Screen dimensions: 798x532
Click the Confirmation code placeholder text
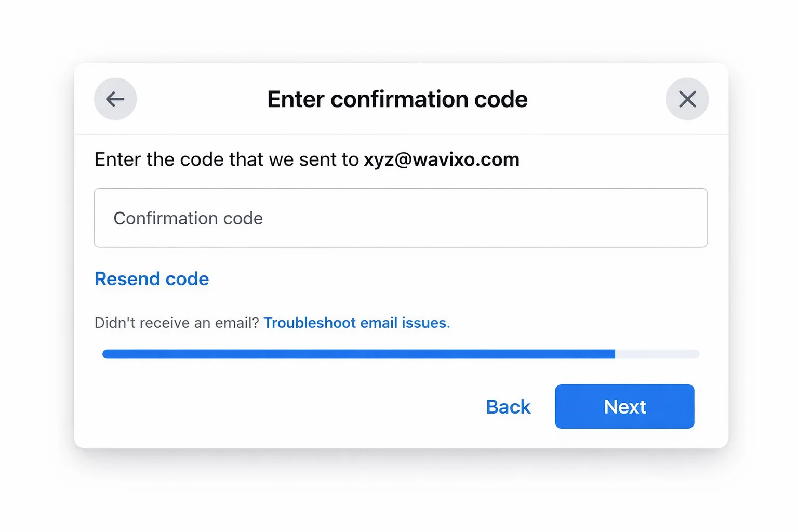188,218
